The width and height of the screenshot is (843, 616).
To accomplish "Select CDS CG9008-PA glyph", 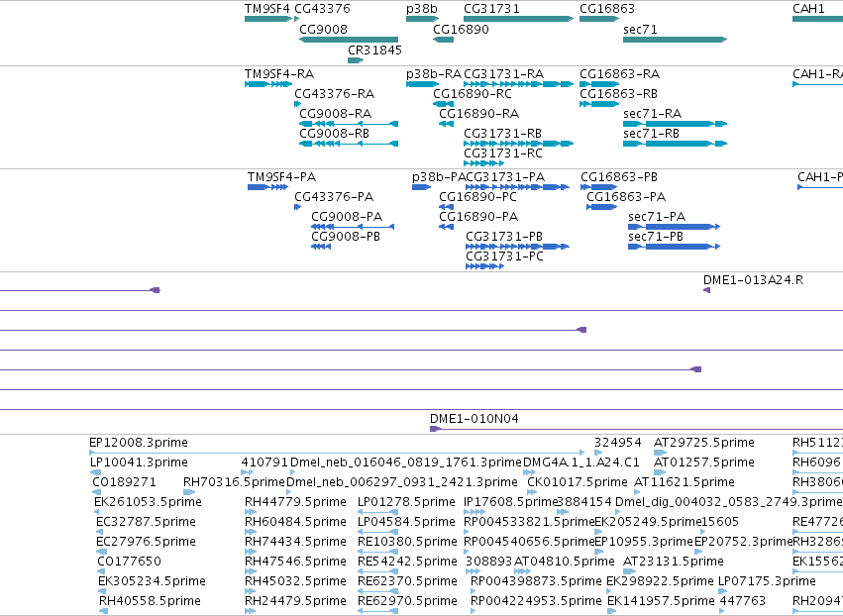I will [x=353, y=227].
